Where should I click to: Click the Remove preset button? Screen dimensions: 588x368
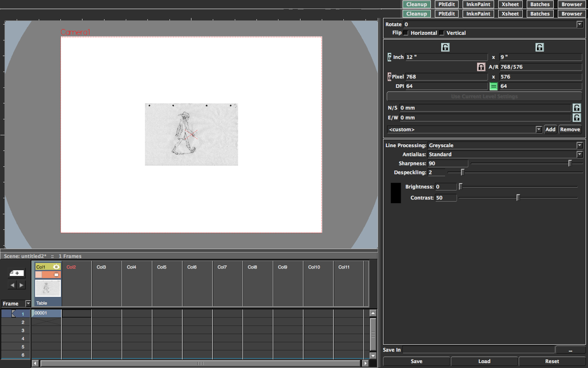570,130
